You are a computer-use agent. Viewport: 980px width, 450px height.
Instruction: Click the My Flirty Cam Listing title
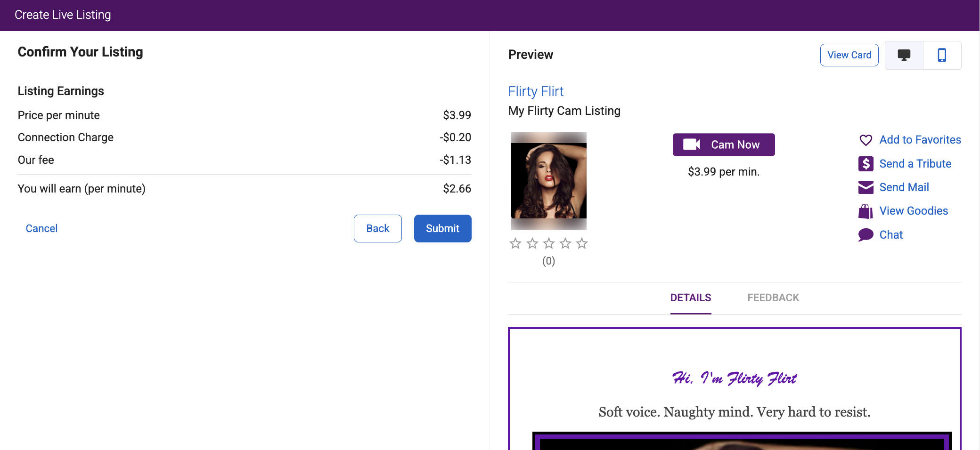coord(564,111)
